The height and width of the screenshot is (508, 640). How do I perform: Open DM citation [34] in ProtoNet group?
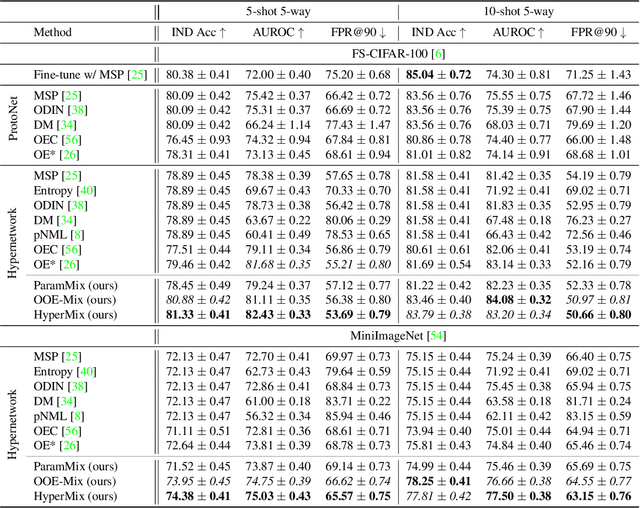(67, 125)
